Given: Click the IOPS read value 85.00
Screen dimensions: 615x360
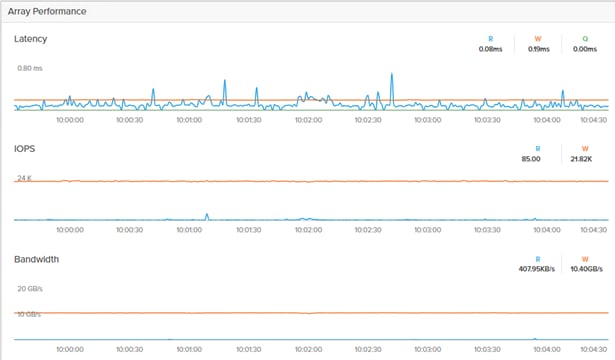Looking at the screenshot, I should [x=531, y=159].
